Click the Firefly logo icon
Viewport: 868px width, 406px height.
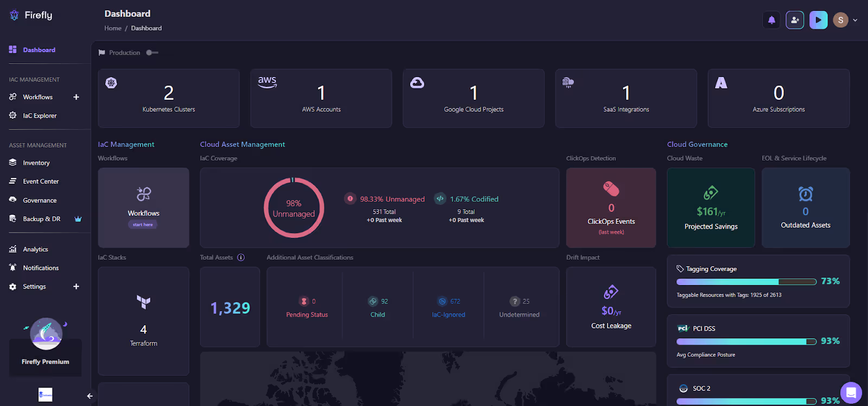(x=14, y=15)
